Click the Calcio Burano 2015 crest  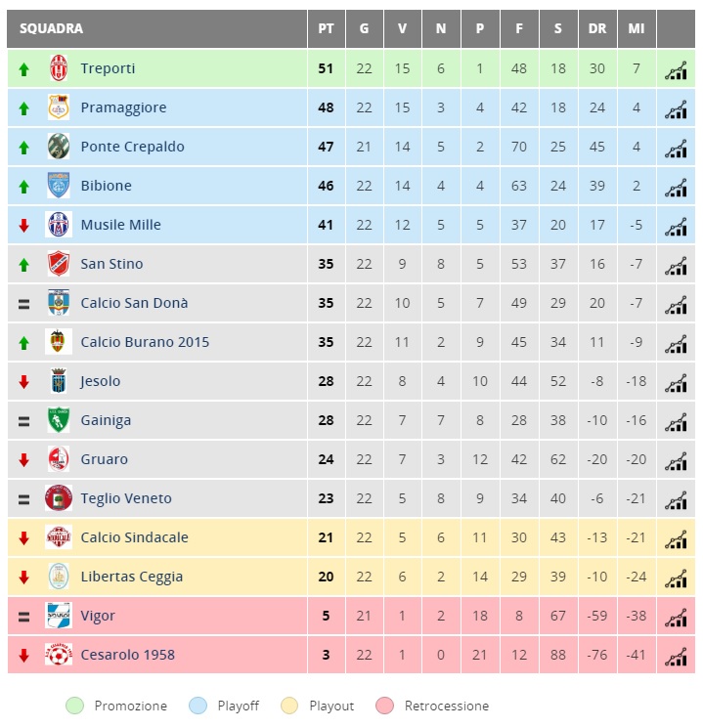pyautogui.click(x=59, y=341)
